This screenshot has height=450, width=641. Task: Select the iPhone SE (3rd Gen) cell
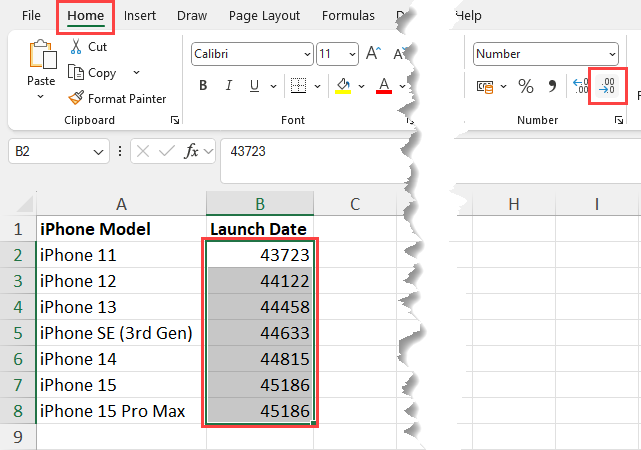click(x=121, y=333)
